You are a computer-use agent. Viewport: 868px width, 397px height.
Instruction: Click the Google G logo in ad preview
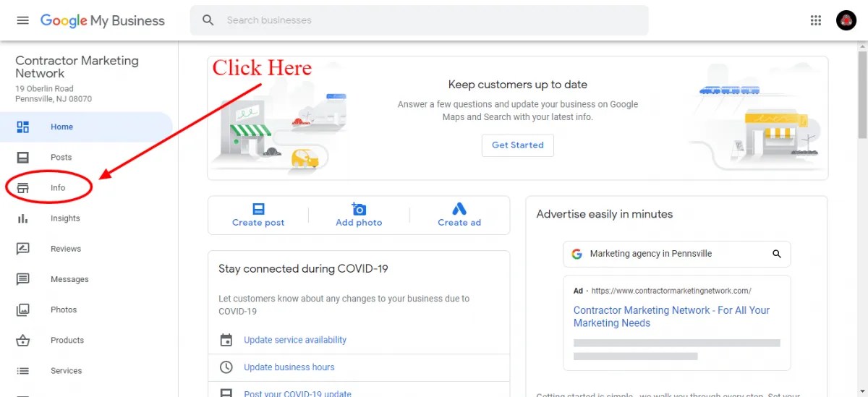pyautogui.click(x=576, y=254)
